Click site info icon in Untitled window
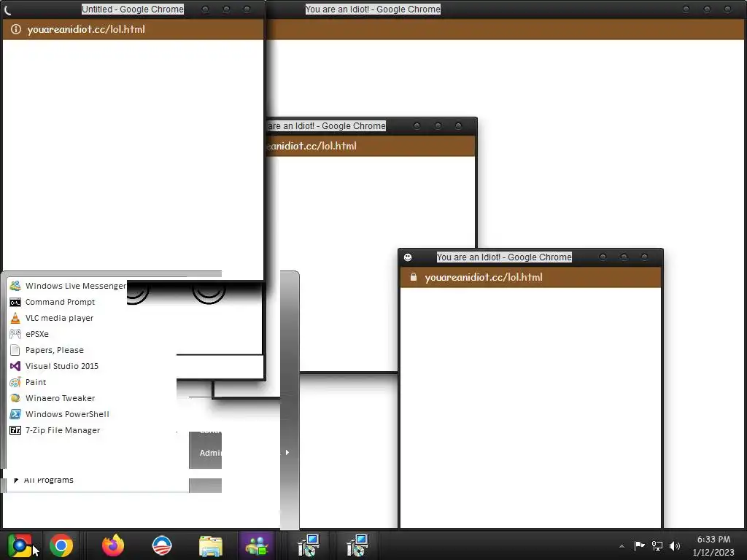 16,29
